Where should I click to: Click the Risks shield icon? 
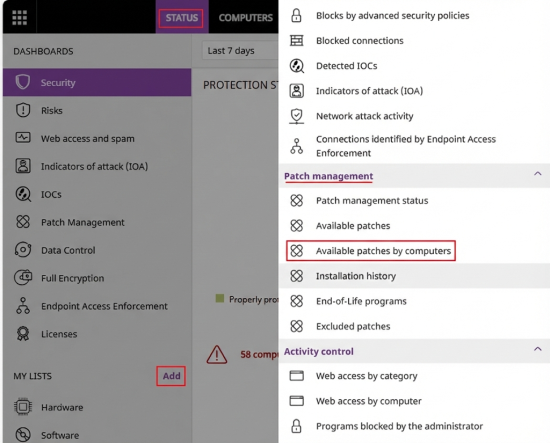(23, 110)
